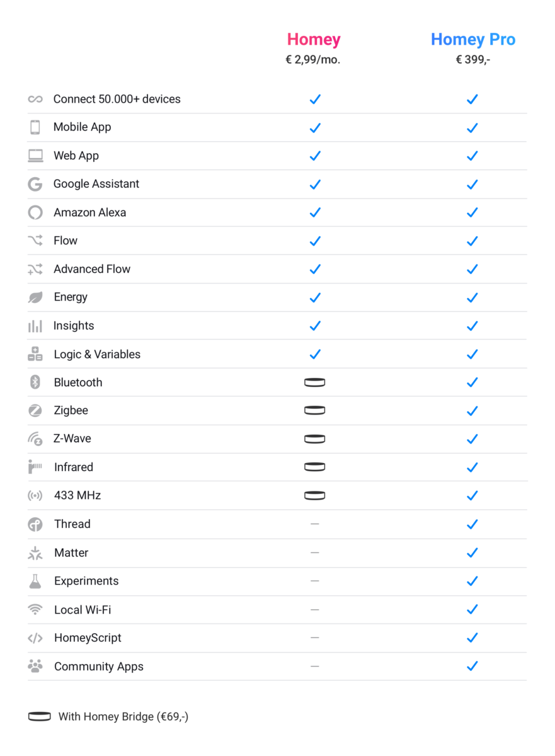Click the HomeyScript code brackets icon
This screenshot has height=756, width=555.
(x=35, y=638)
